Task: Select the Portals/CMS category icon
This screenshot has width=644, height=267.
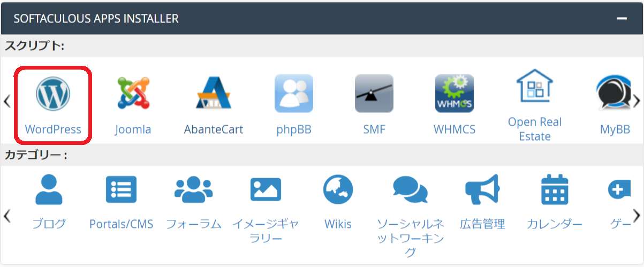Action: 121,192
